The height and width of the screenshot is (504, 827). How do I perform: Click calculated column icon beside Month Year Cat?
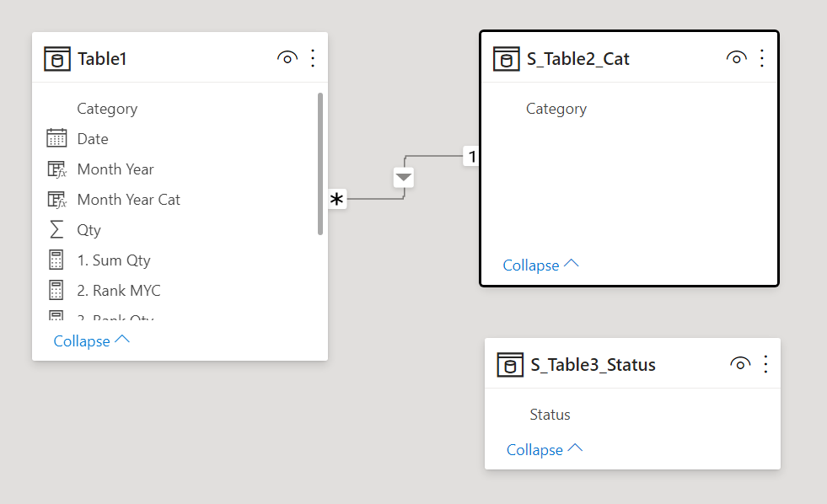coord(56,200)
